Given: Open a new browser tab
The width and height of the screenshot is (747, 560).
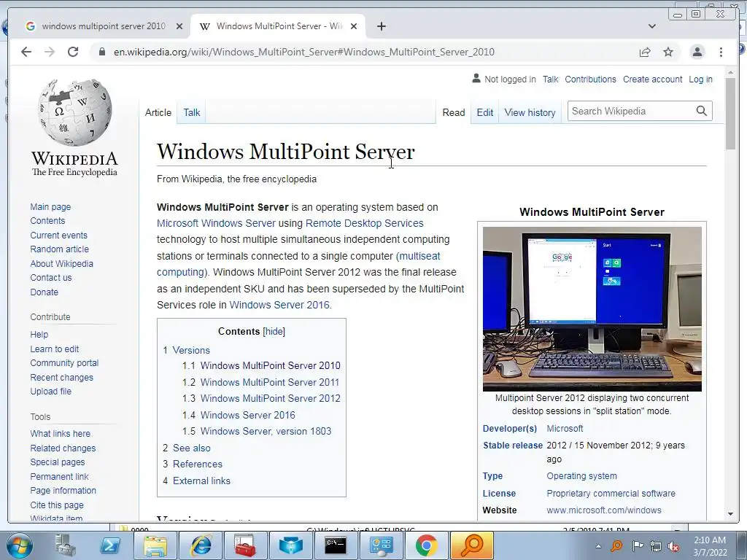Looking at the screenshot, I should 381,26.
